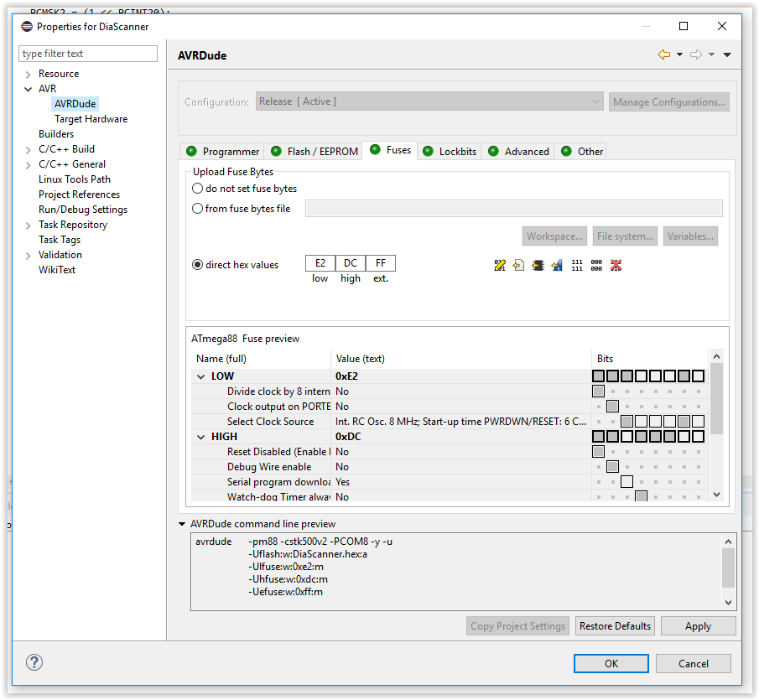Click the copy fuses from file icon
The image size is (759, 700).
[x=518, y=265]
